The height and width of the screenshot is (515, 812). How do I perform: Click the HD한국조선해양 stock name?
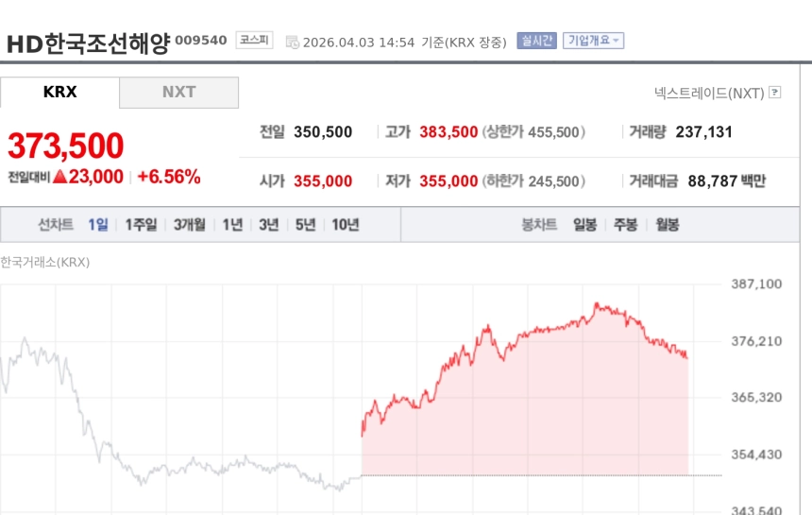pyautogui.click(x=88, y=43)
